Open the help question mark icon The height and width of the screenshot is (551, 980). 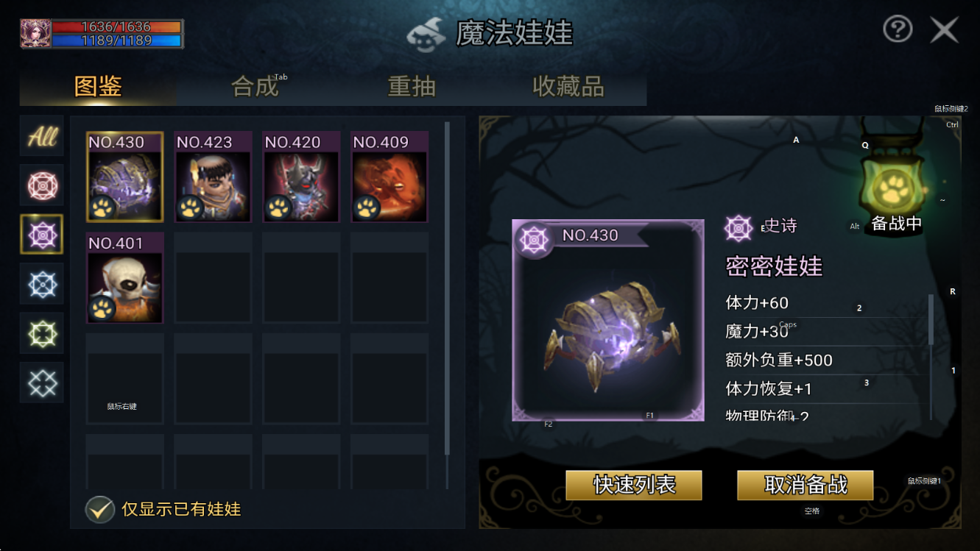pyautogui.click(x=898, y=29)
